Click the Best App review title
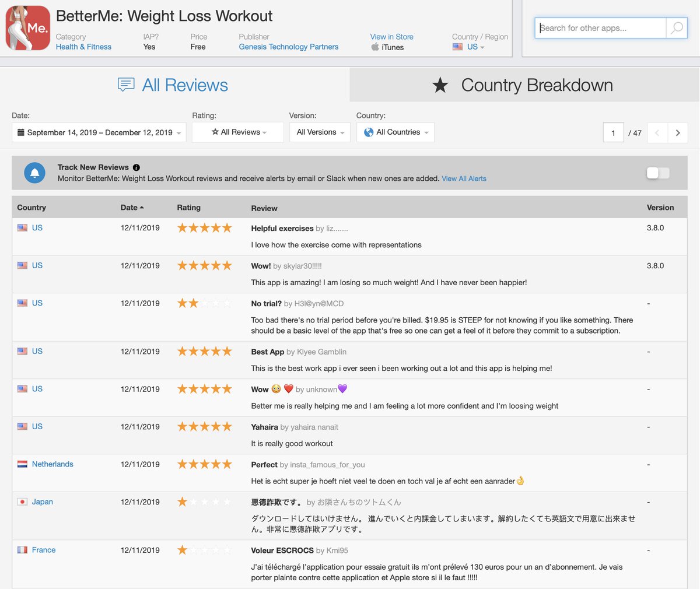Image resolution: width=700 pixels, height=589 pixels. click(x=268, y=352)
